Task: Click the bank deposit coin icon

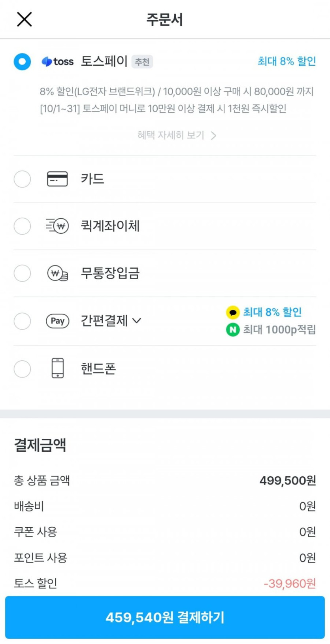Action: 58,273
